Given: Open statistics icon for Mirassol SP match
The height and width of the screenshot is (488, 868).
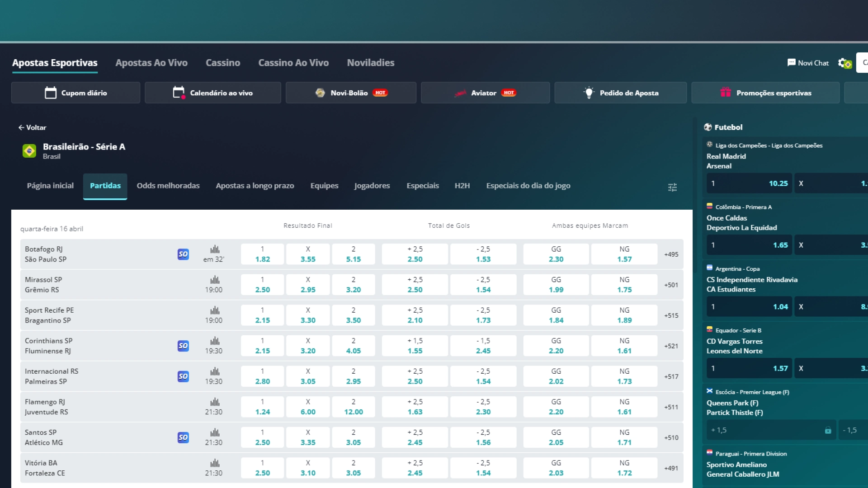Looking at the screenshot, I should click(215, 280).
